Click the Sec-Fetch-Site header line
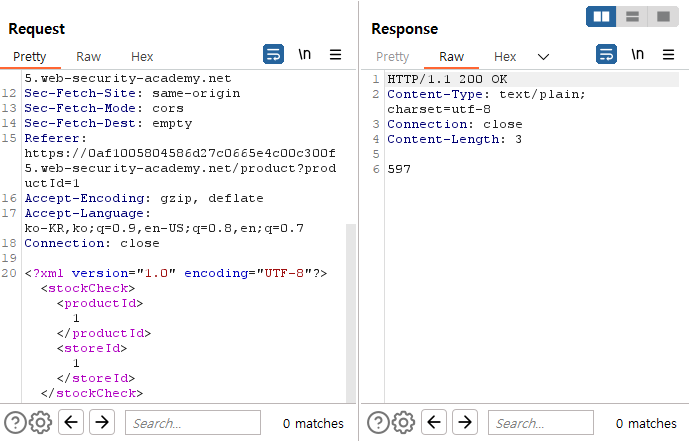 pyautogui.click(x=132, y=93)
